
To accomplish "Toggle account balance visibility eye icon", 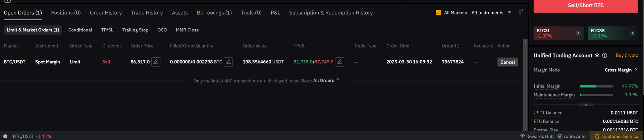I will pos(597,56).
